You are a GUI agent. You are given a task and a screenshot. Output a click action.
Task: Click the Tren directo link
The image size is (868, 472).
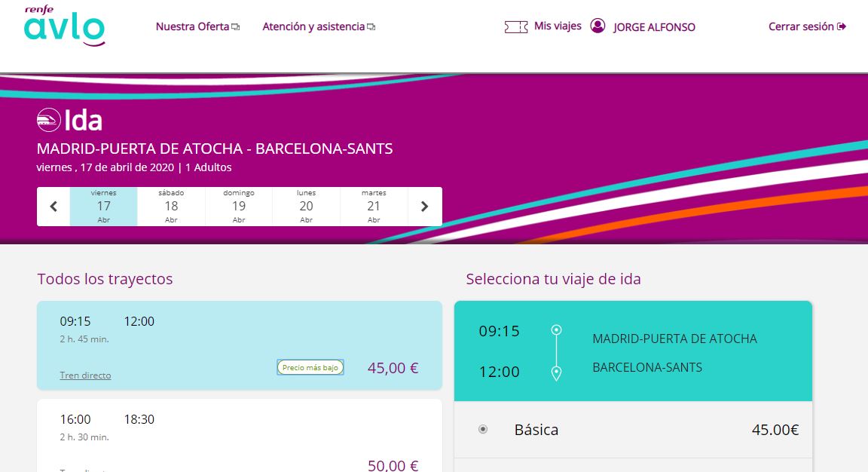(x=85, y=375)
